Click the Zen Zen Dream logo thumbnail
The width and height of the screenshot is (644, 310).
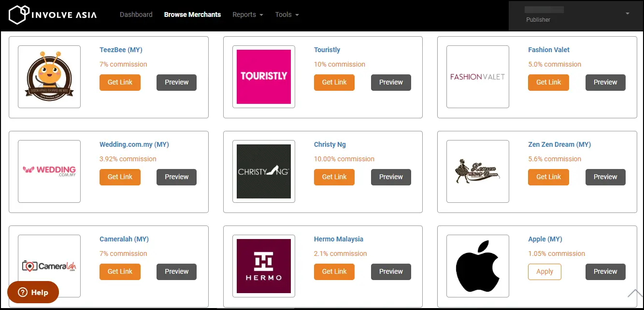tap(478, 171)
